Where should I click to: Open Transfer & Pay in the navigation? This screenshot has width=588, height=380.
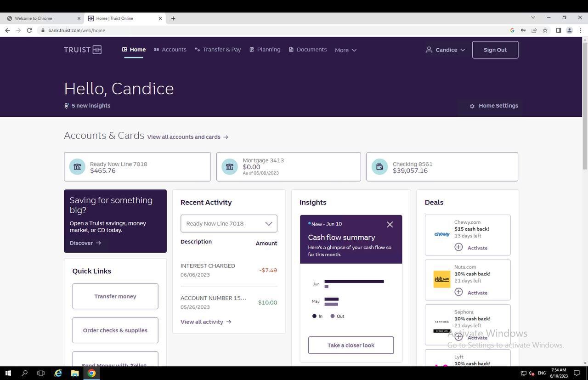pyautogui.click(x=218, y=50)
